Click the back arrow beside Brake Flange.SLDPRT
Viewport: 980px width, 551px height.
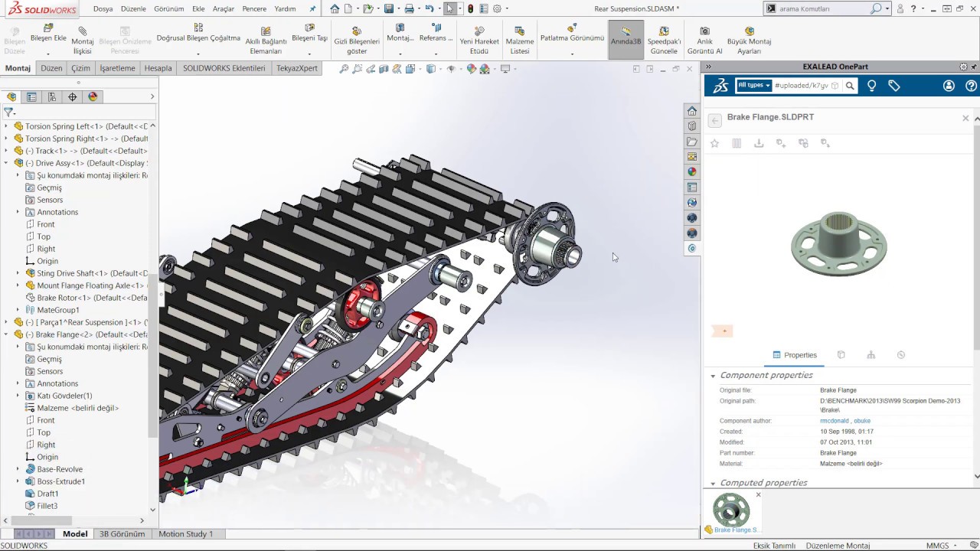(x=714, y=120)
